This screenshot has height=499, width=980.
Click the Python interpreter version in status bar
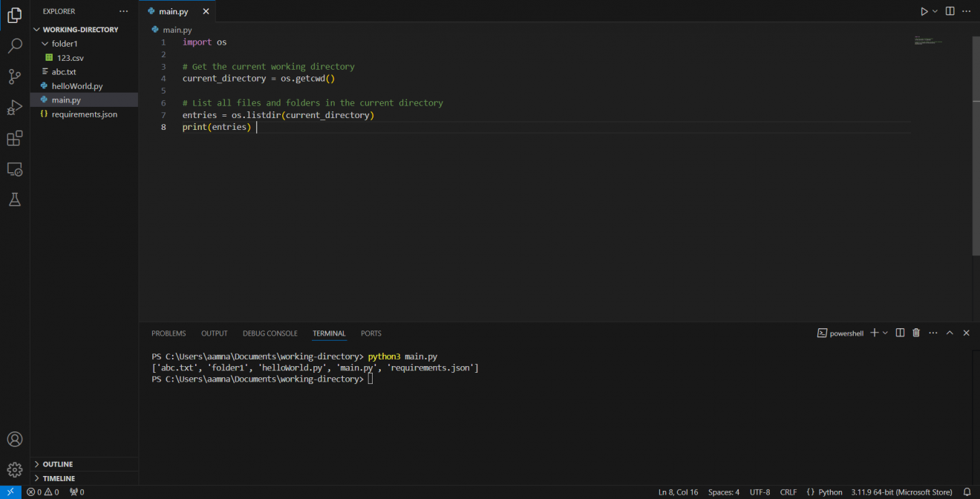coord(901,492)
